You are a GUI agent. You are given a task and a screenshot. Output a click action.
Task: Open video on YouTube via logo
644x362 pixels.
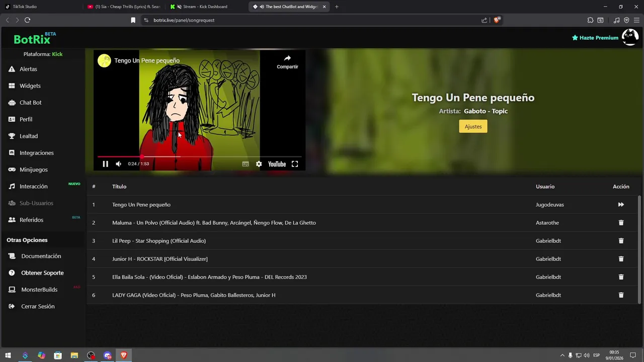pyautogui.click(x=277, y=164)
